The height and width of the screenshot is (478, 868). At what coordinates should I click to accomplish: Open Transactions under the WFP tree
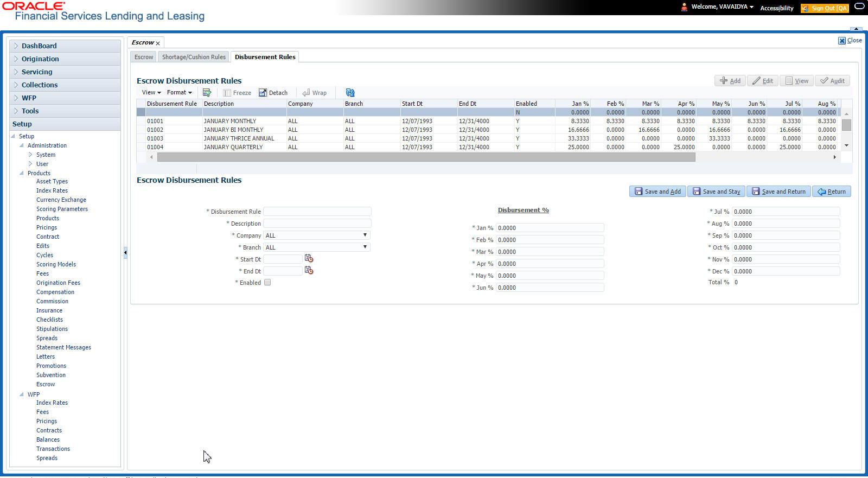(53, 449)
